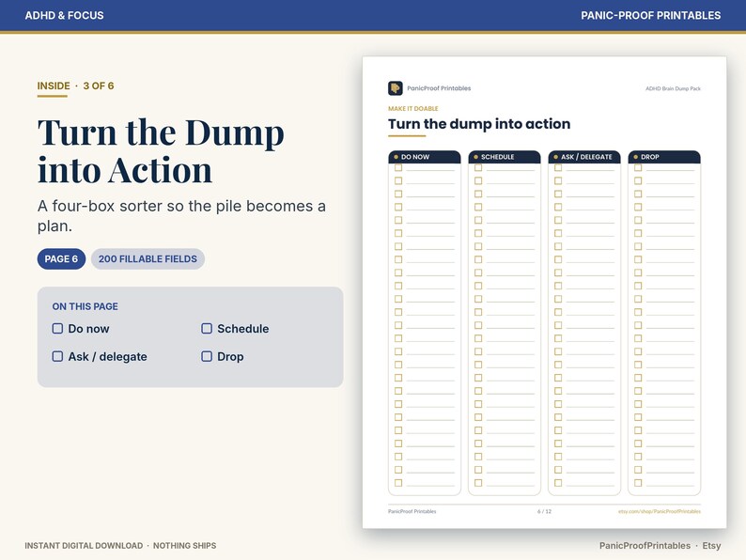This screenshot has width=746, height=560.
Task: Click the MAKE IT DOABLE label
Action: 413,108
